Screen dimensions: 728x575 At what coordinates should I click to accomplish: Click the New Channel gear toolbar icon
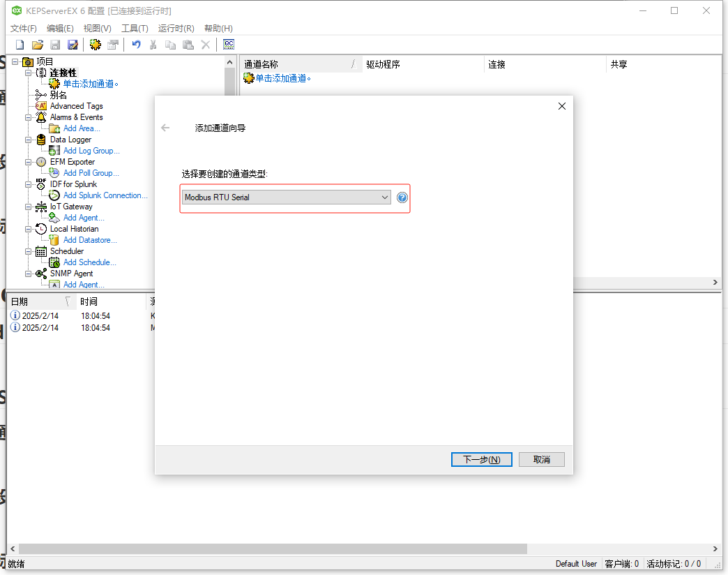click(95, 45)
